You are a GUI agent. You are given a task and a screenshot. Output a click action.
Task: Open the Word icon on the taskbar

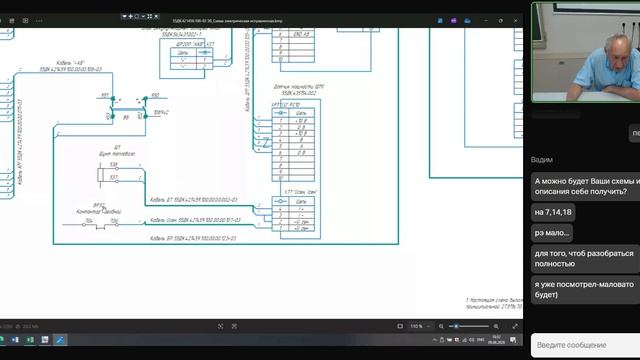point(15,340)
